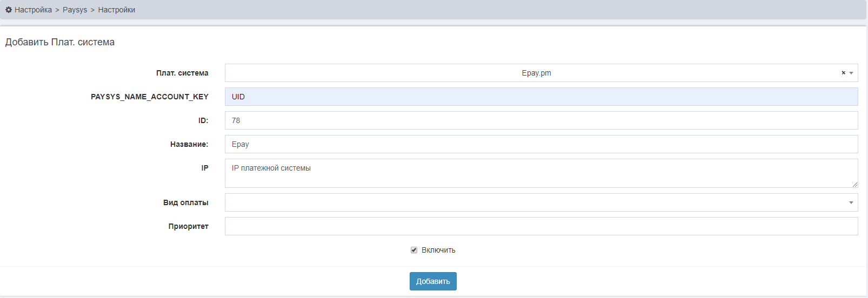This screenshot has height=298, width=868.
Task: Click the PAYSYS_NAME_ACCOUNT_KEY field label
Action: [x=150, y=97]
